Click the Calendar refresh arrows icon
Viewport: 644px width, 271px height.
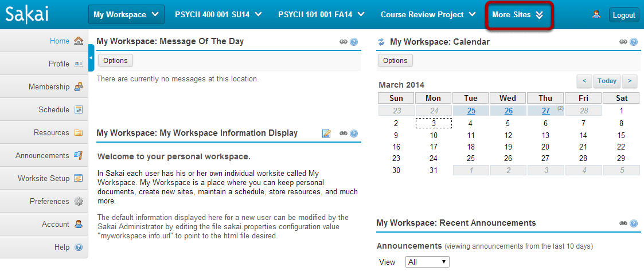(x=381, y=42)
